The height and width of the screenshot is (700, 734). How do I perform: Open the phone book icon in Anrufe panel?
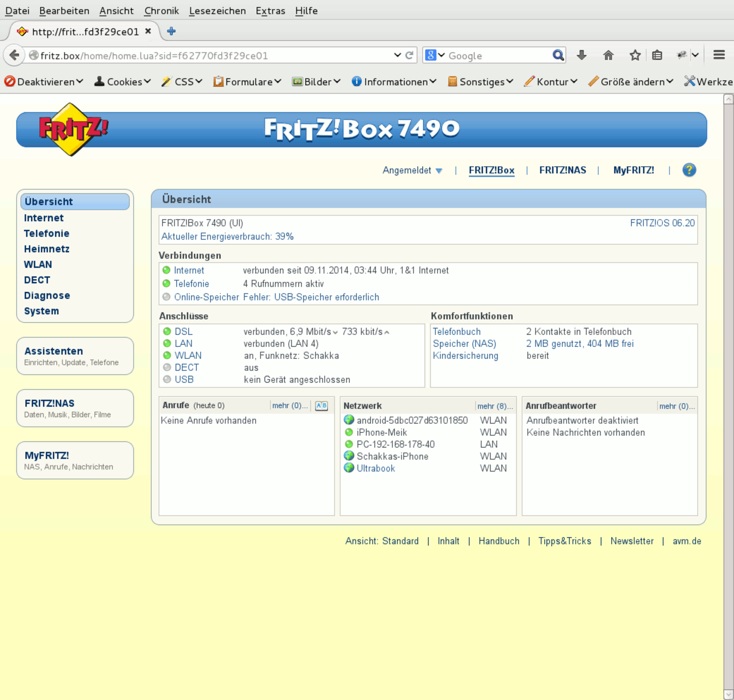point(321,405)
